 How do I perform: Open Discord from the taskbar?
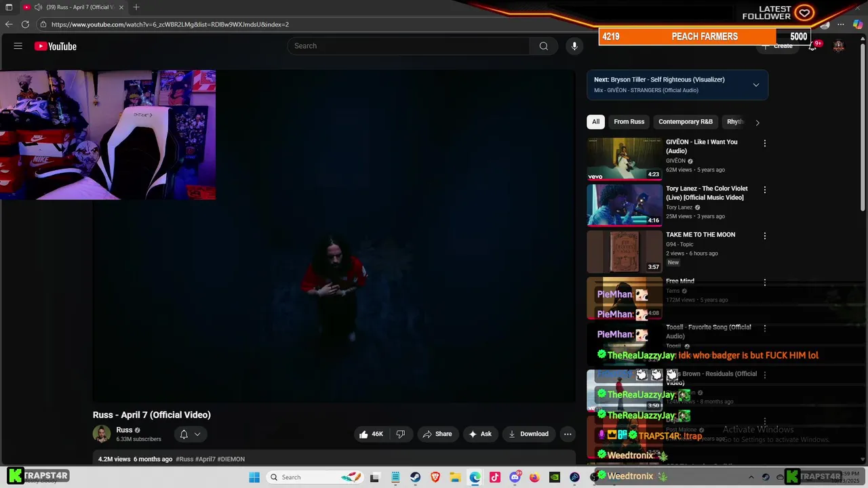pyautogui.click(x=515, y=477)
